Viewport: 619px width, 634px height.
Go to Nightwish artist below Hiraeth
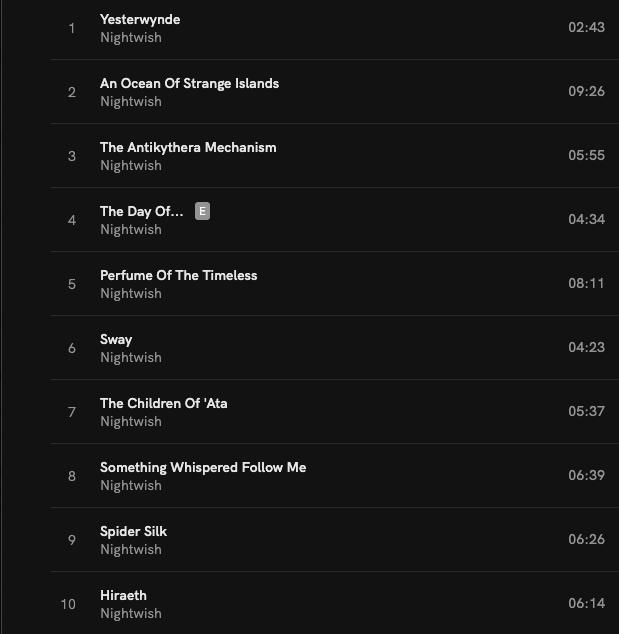click(130, 614)
